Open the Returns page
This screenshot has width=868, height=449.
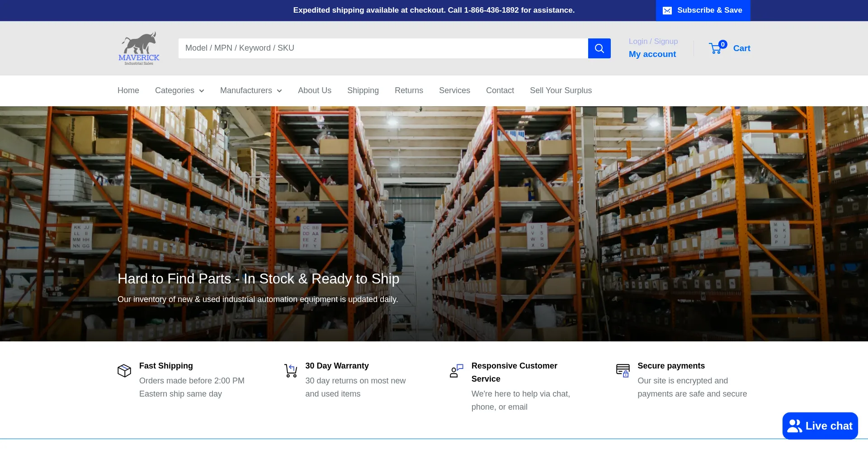(409, 90)
